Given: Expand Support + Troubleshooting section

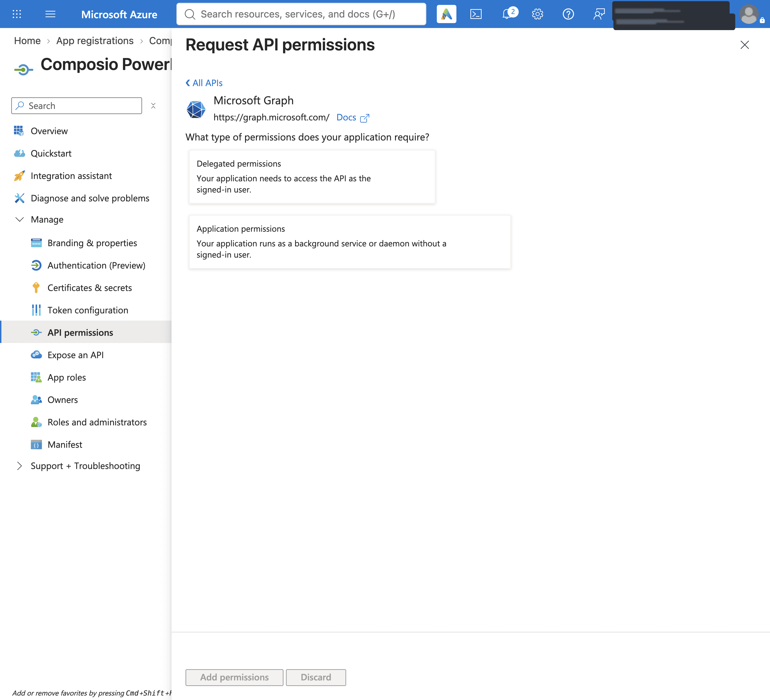Looking at the screenshot, I should pos(19,466).
